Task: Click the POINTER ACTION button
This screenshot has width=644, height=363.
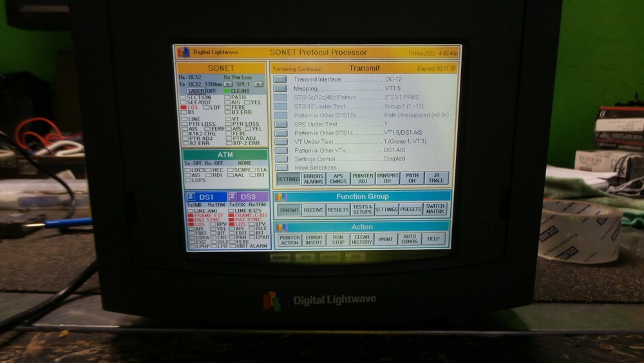Action: pos(290,240)
